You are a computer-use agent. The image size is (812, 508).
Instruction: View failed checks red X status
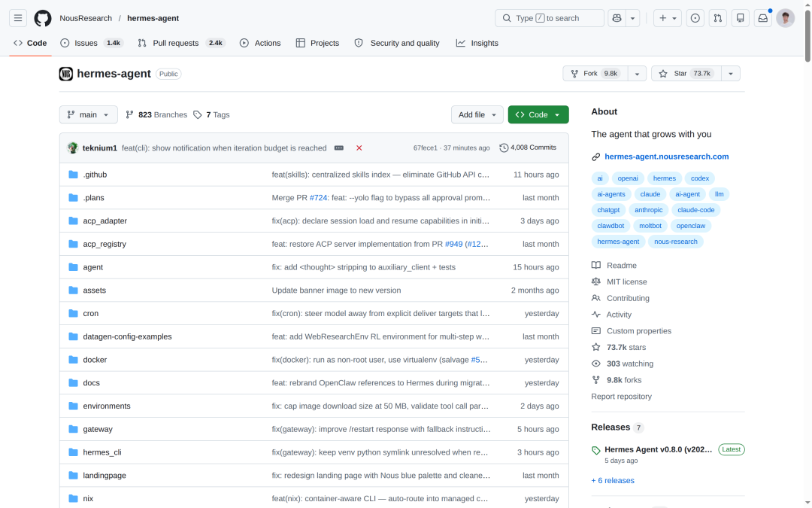click(359, 148)
